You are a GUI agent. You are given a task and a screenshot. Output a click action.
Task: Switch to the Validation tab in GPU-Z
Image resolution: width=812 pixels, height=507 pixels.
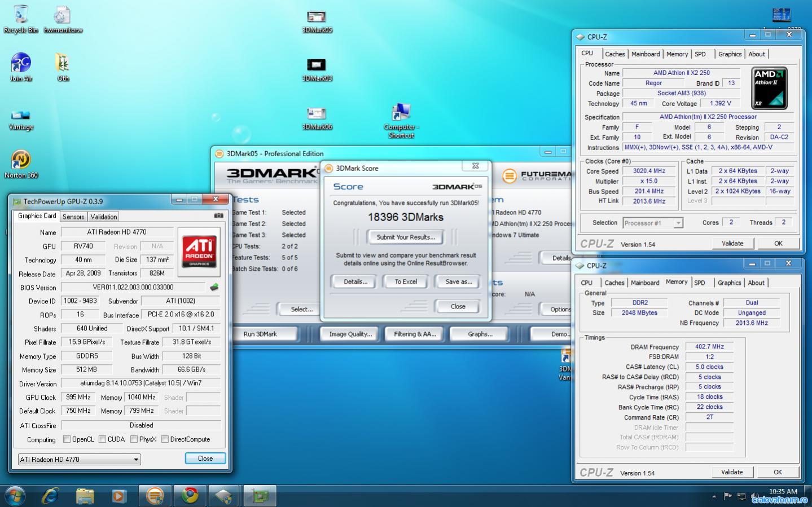click(104, 217)
